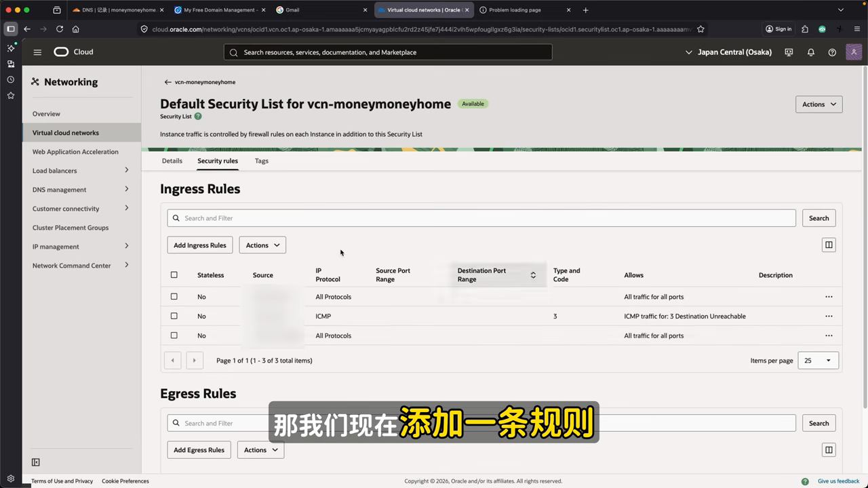
Task: Expand Load balancers submenu
Action: click(x=126, y=170)
